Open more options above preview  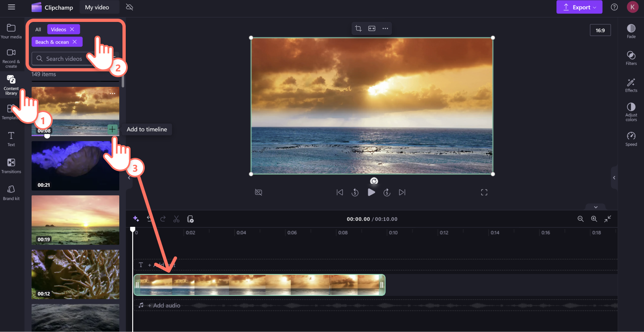point(385,28)
